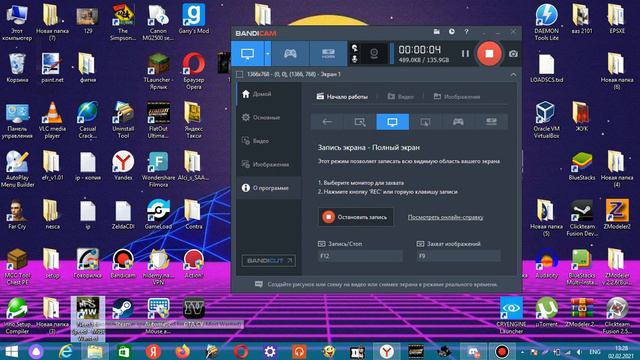Open the volume control in the system tray
640x360 pixels.
(579, 351)
